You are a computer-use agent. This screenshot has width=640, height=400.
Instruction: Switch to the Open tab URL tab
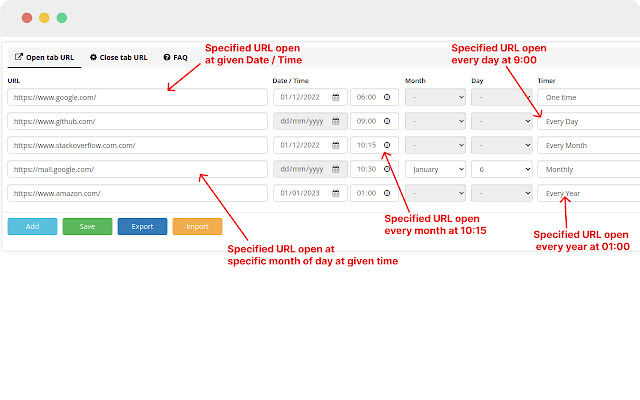coord(44,57)
